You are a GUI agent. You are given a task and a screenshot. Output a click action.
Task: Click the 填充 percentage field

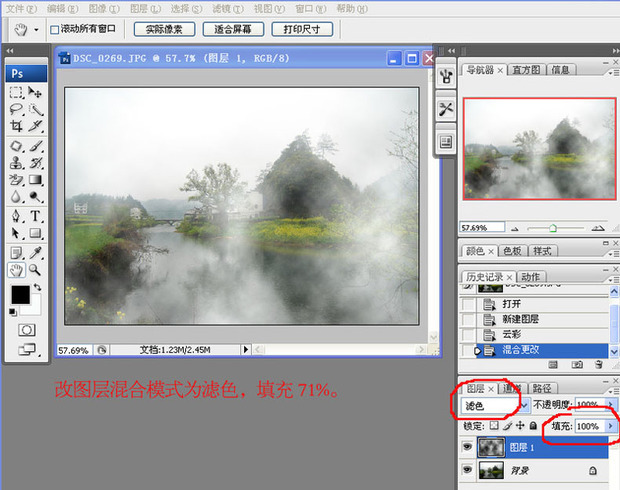(590, 426)
